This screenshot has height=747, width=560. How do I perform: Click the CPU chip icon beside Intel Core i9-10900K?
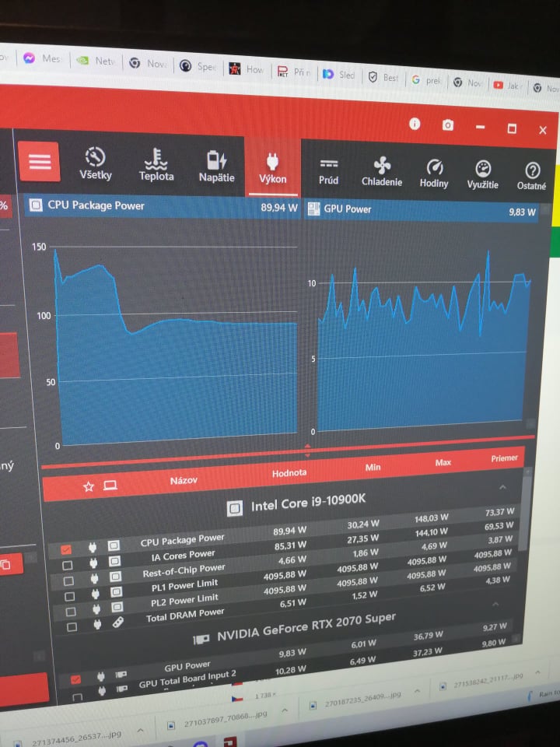click(234, 508)
